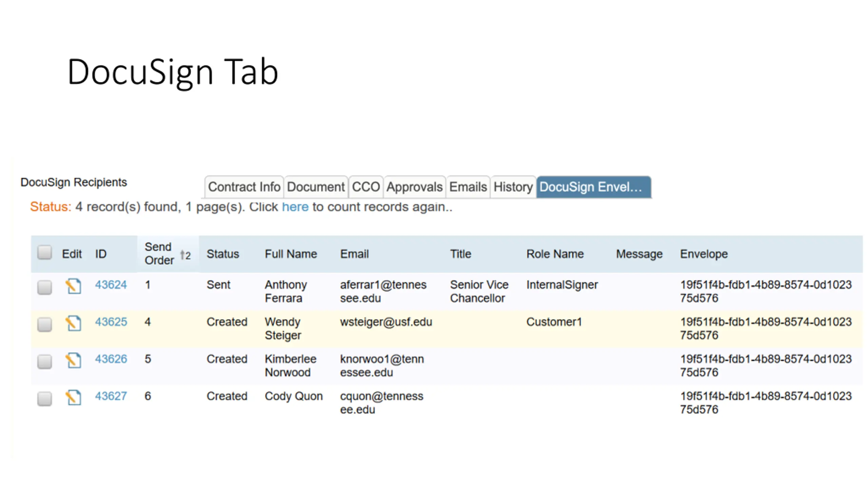Sort by the ID column header

pyautogui.click(x=101, y=254)
